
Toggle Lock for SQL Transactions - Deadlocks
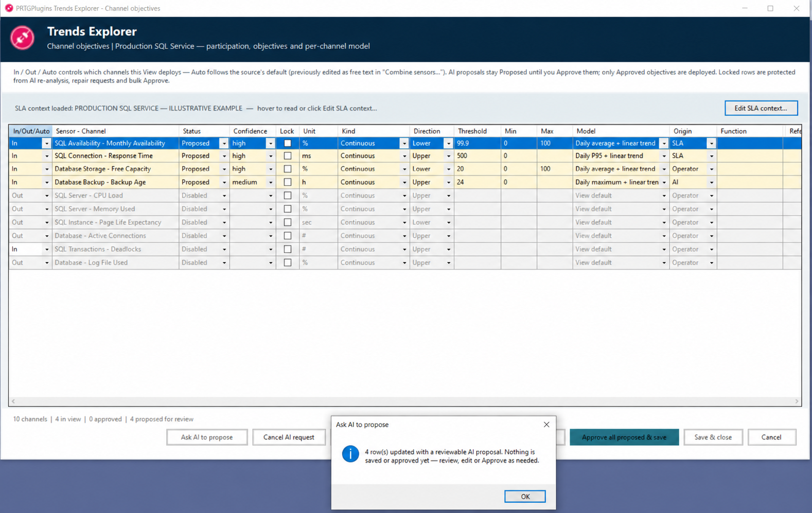[288, 249]
